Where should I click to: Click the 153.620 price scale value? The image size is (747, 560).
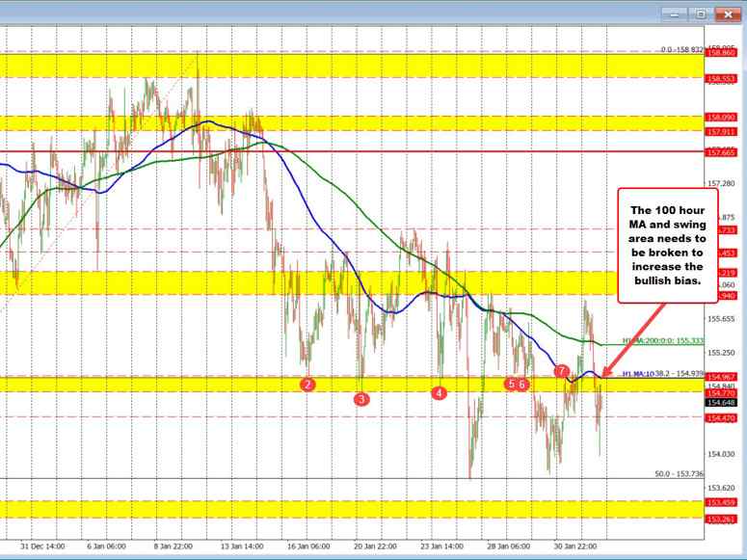[x=721, y=488]
